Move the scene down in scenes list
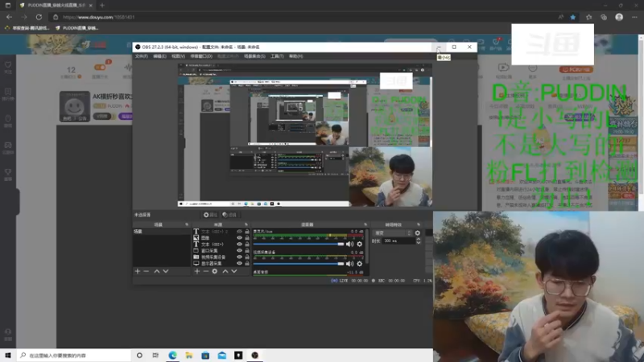The height and width of the screenshot is (362, 644). click(x=166, y=271)
